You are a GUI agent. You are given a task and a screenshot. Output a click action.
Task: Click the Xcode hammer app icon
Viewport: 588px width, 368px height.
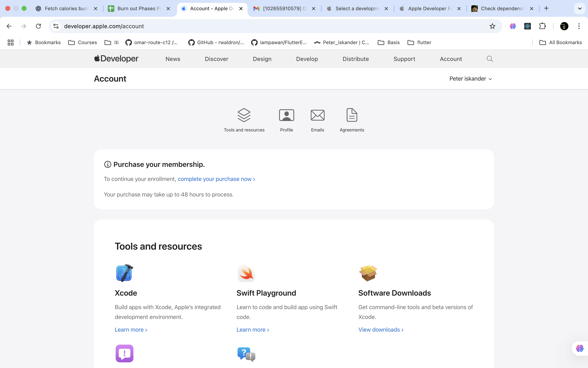[124, 273]
